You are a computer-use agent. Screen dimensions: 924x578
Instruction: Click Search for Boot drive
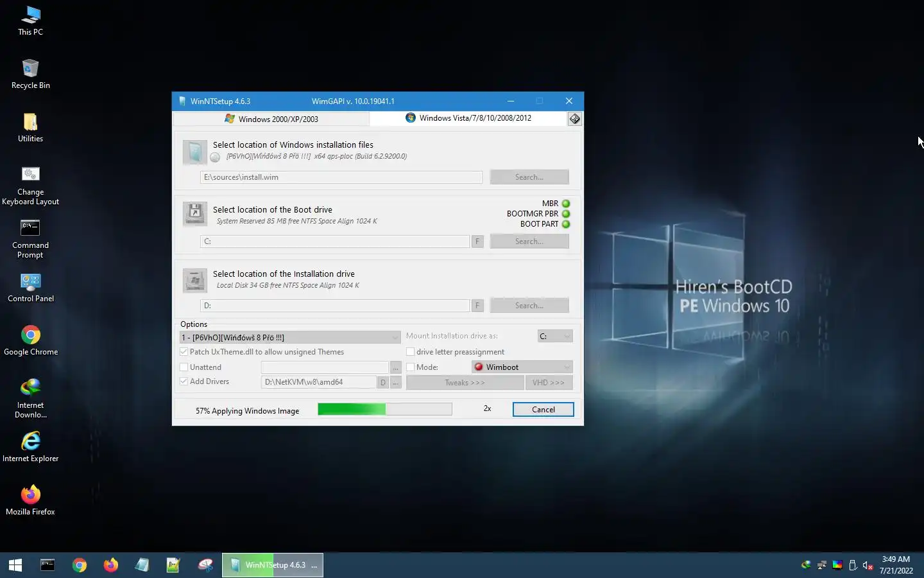coord(529,241)
